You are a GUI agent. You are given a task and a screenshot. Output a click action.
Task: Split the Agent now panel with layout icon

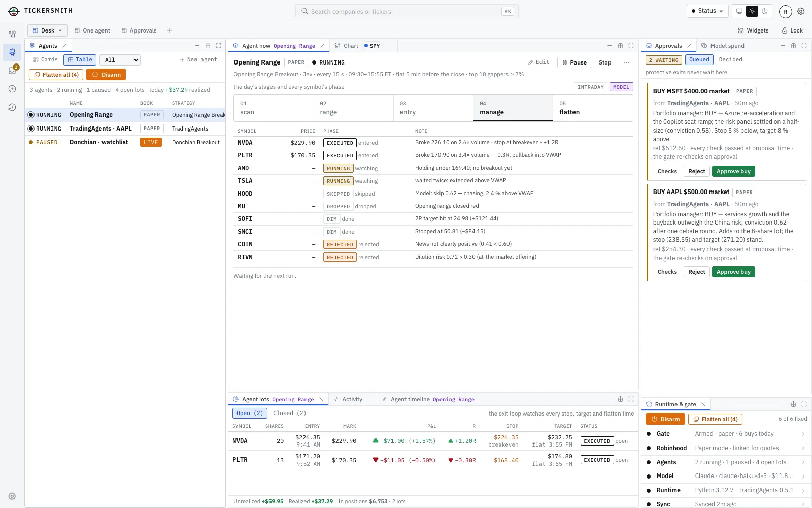[620, 46]
